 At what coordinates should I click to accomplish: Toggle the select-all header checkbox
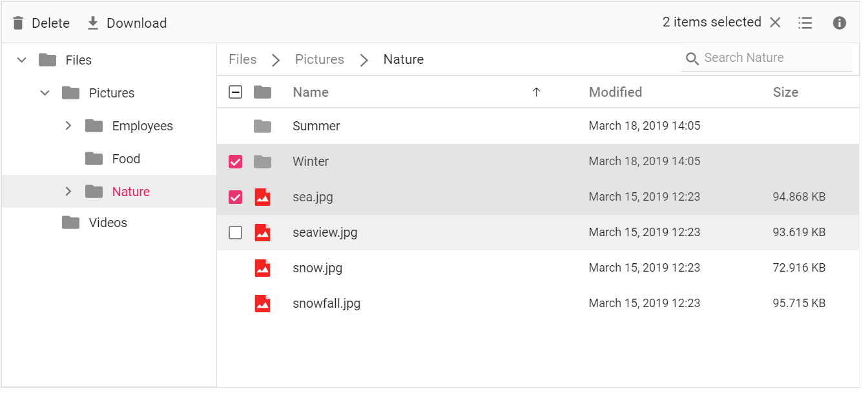pyautogui.click(x=236, y=92)
